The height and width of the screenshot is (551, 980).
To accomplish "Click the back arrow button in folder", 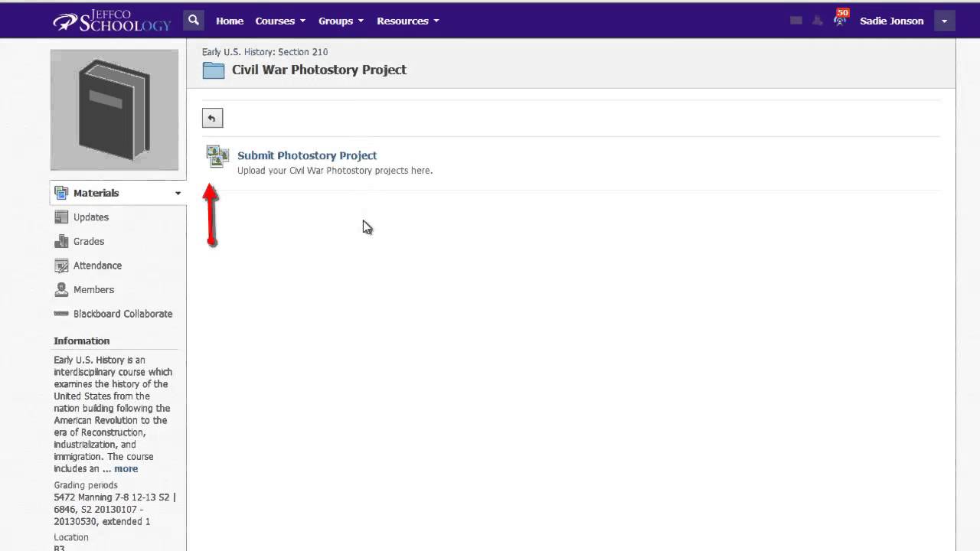I will point(212,118).
